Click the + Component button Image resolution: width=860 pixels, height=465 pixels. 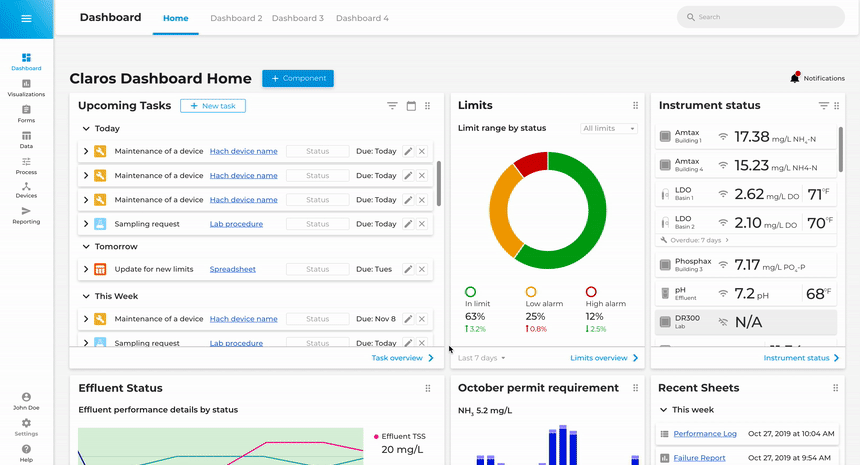[x=298, y=78]
